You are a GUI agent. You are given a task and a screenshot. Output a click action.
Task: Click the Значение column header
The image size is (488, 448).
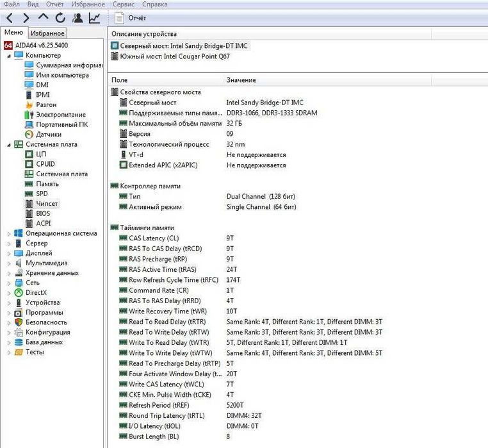click(327, 80)
